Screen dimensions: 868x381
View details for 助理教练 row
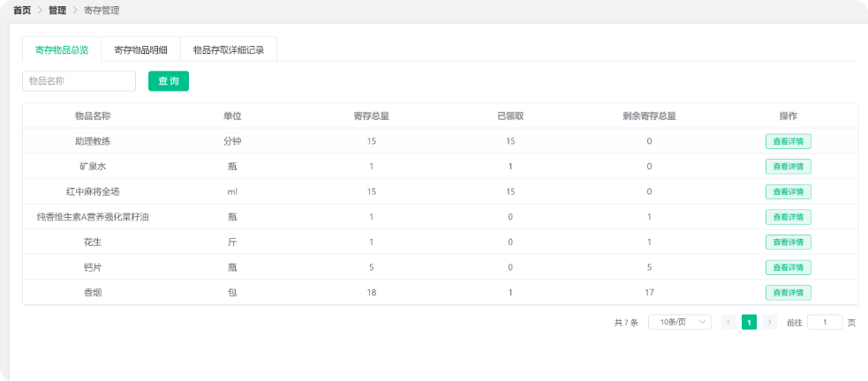[x=788, y=141]
